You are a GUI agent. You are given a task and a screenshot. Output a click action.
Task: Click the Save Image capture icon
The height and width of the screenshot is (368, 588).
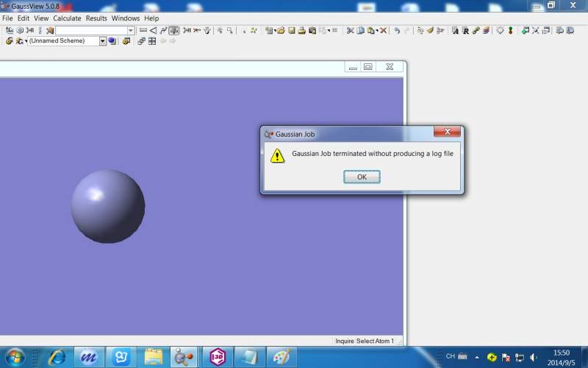(x=312, y=30)
